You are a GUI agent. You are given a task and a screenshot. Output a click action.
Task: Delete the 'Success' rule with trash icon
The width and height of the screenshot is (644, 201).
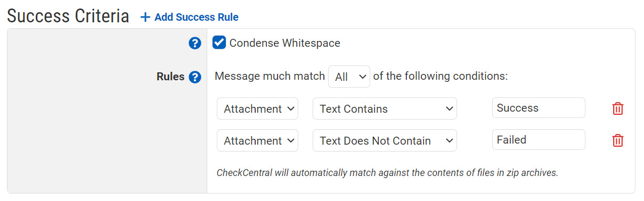[x=618, y=108]
